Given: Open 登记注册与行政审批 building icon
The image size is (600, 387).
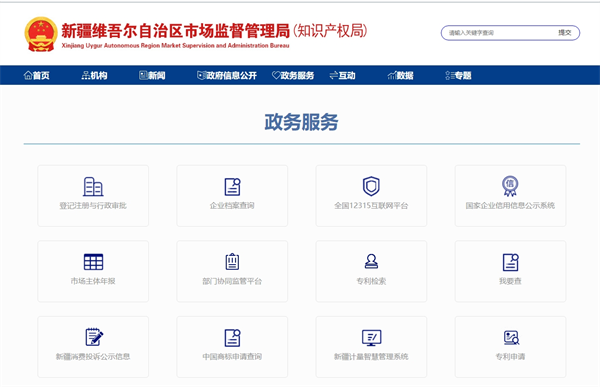Looking at the screenshot, I should click(x=93, y=186).
